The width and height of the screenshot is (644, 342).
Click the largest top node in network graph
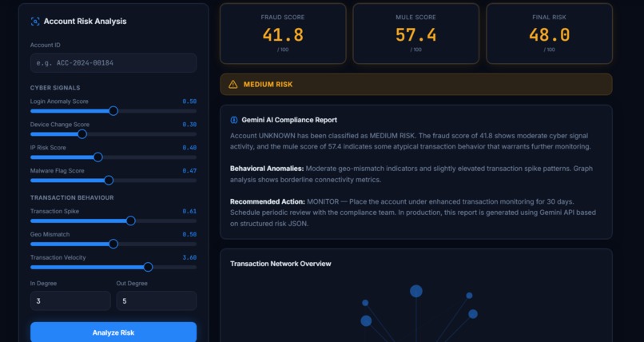[416, 291]
